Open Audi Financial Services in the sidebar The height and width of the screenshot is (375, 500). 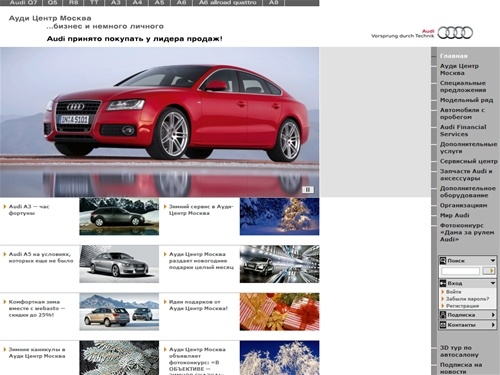point(463,130)
